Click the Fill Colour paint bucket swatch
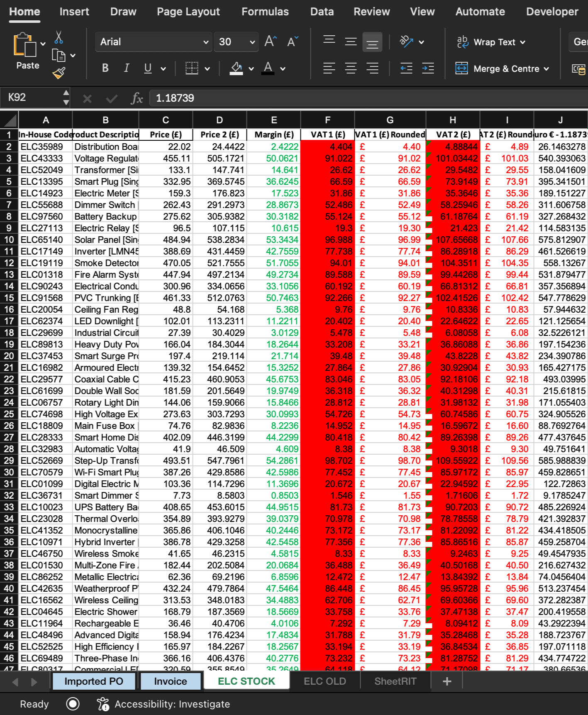The height and width of the screenshot is (715, 588). point(237,69)
